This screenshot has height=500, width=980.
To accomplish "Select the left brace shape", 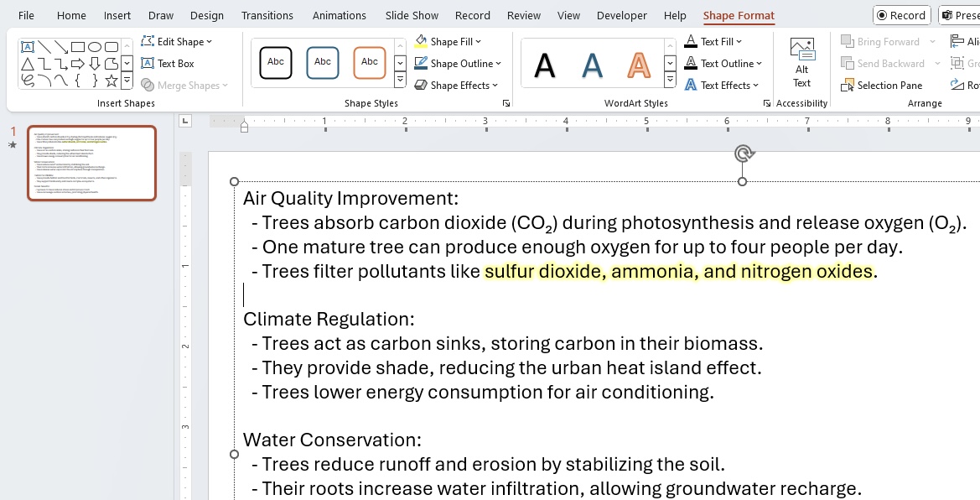I will click(78, 80).
